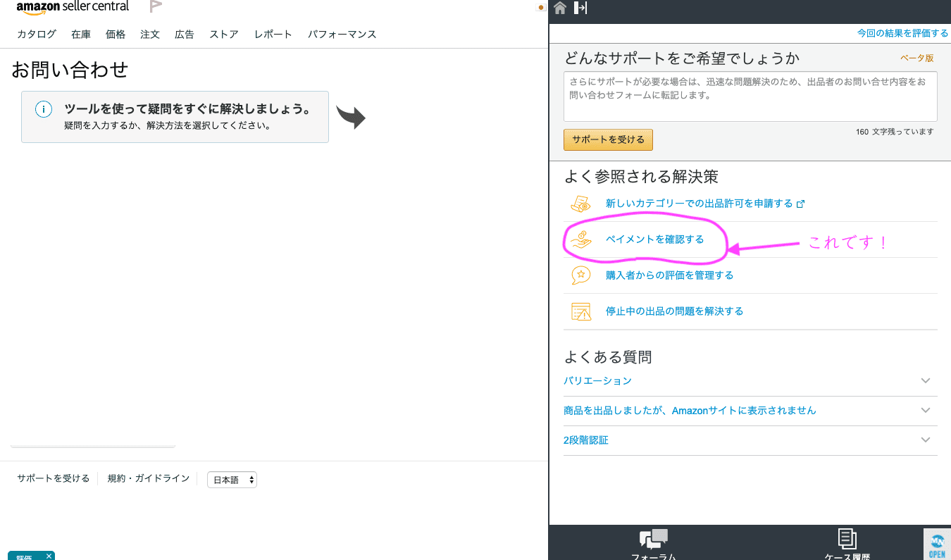The height and width of the screenshot is (560, 951).
Task: Click 今回の結果を評価する link
Action: (x=902, y=33)
